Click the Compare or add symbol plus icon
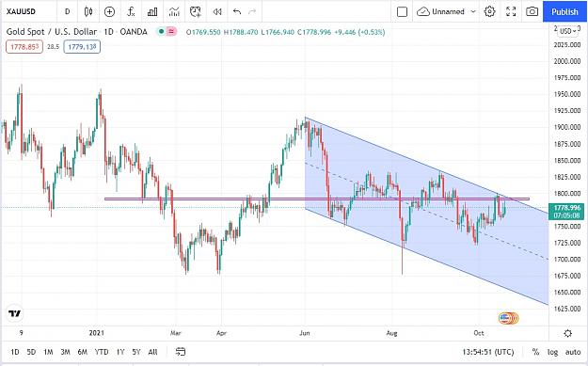 tap(109, 11)
